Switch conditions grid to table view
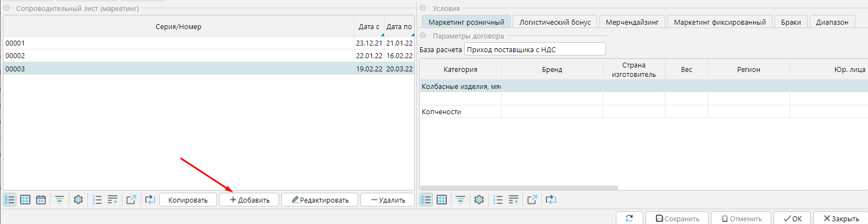The width and height of the screenshot is (868, 224). [x=442, y=200]
